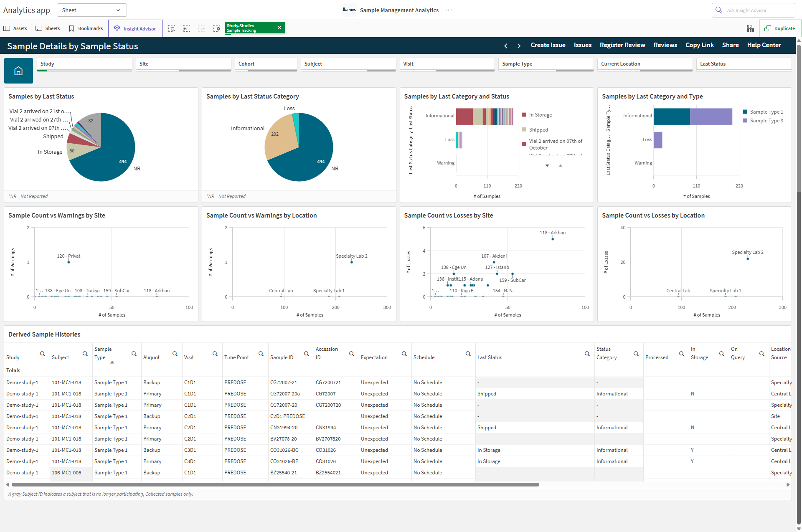Open the Current Location filter pane
This screenshot has height=532, width=802.
[645, 64]
